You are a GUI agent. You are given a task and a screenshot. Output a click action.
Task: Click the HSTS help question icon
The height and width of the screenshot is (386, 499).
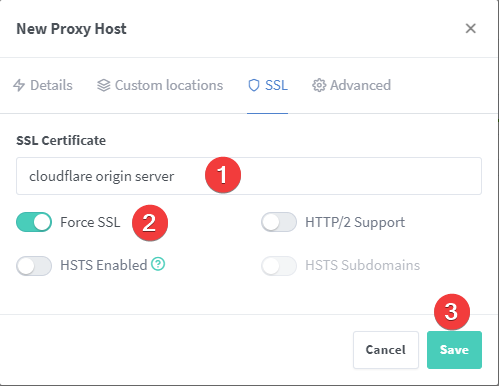tap(158, 264)
